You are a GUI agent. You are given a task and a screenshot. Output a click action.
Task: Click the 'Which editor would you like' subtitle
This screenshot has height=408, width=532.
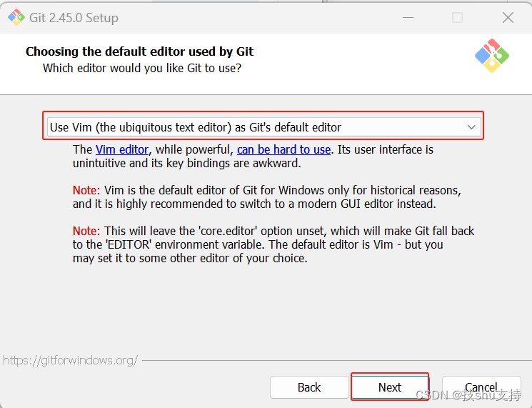coord(142,68)
